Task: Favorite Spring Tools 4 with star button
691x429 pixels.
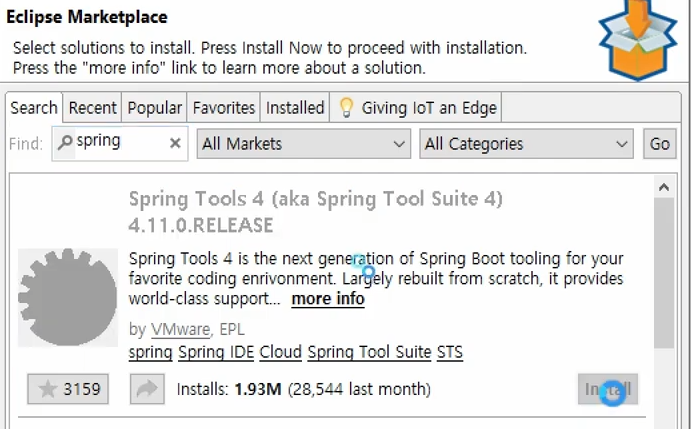Action: point(68,389)
